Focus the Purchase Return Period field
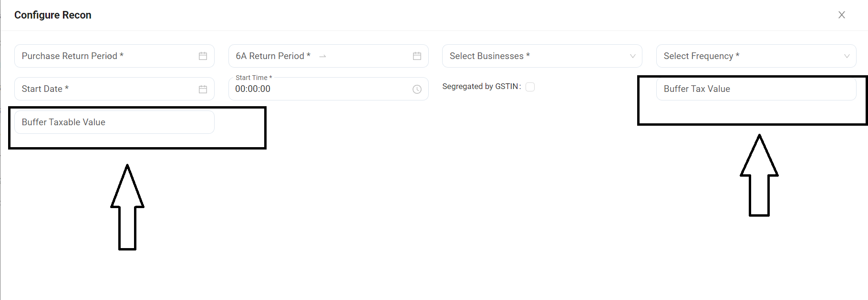 105,56
